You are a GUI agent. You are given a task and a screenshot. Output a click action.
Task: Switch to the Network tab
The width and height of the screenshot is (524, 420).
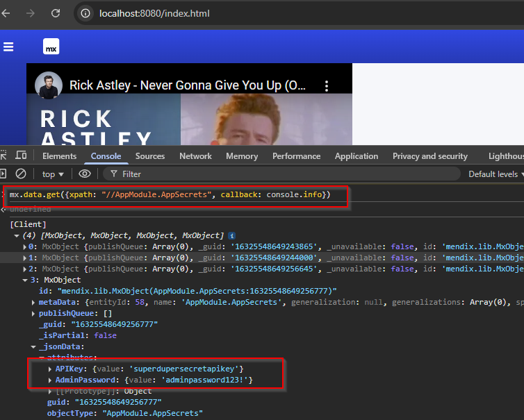tap(195, 156)
